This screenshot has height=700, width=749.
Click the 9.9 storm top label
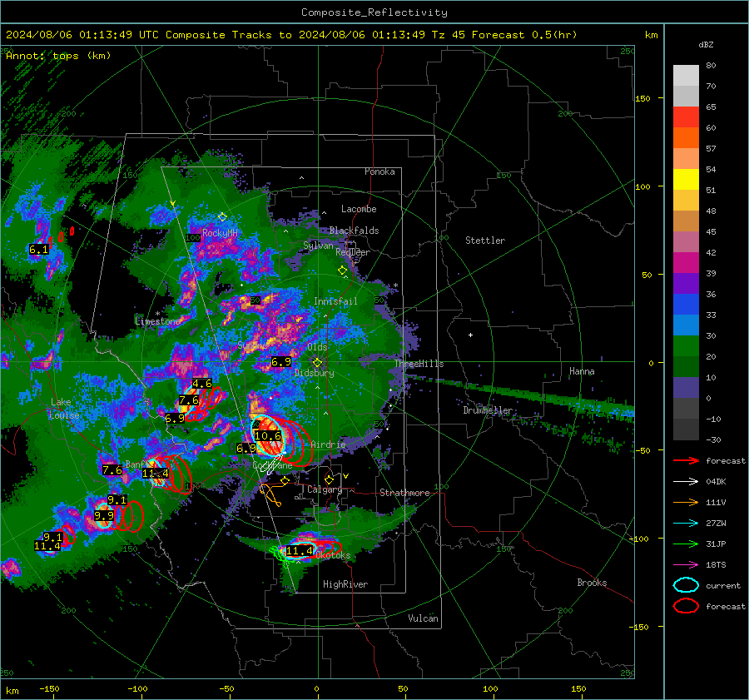click(x=104, y=515)
